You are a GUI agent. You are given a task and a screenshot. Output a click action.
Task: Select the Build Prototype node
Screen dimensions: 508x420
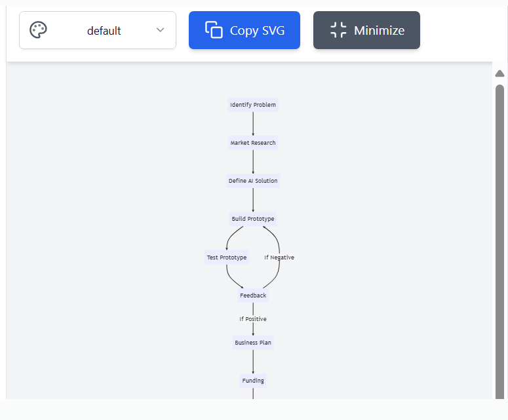(253, 219)
